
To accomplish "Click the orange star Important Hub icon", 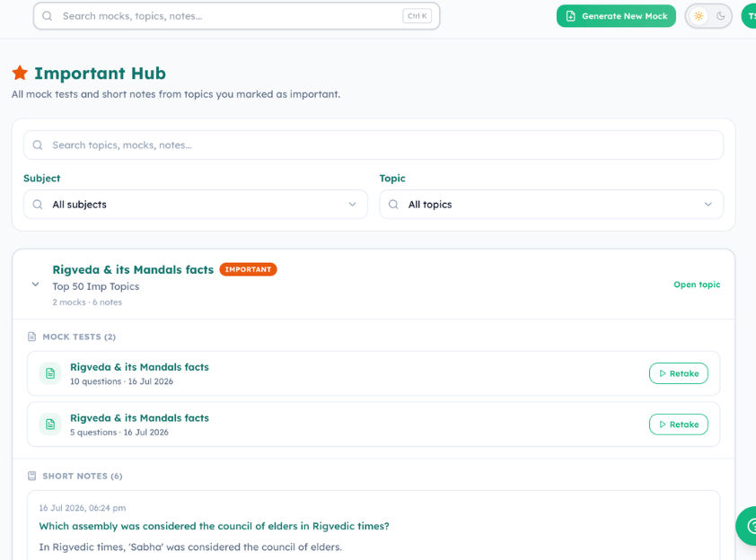I will 20,73.
